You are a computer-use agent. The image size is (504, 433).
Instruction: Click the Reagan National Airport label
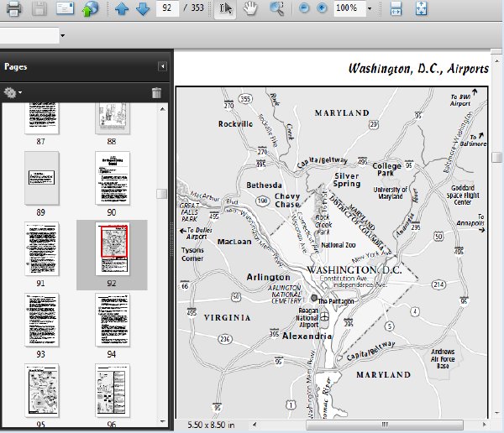click(307, 318)
